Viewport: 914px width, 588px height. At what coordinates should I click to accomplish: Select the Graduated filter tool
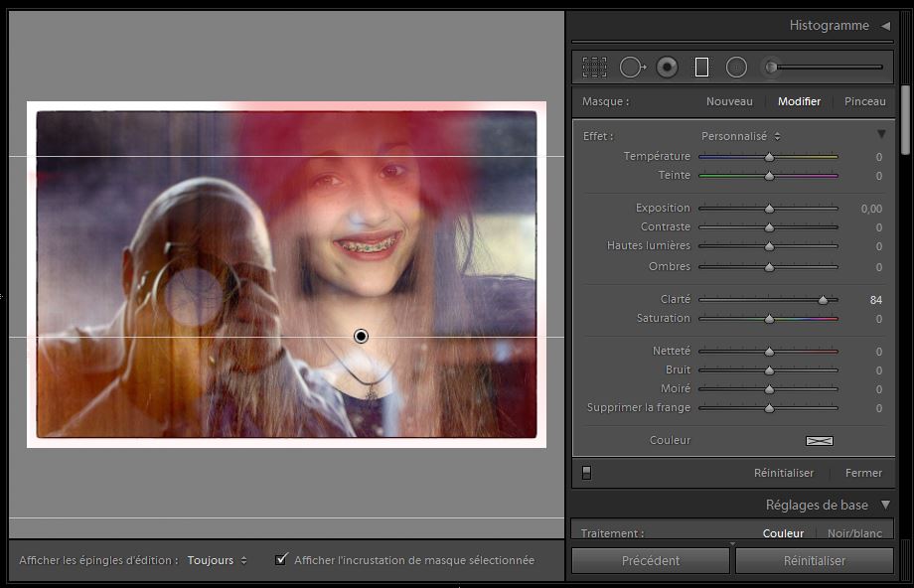click(701, 67)
